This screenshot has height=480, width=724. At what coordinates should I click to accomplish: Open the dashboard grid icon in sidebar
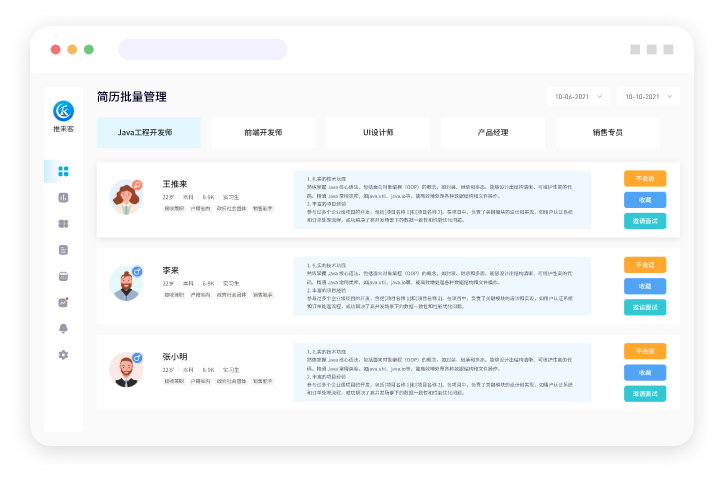pyautogui.click(x=63, y=171)
